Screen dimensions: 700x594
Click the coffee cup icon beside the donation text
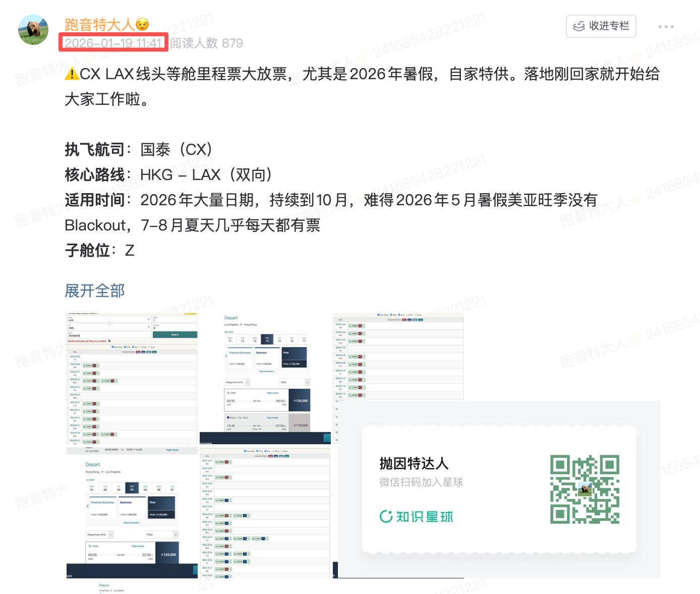[x=109, y=341]
